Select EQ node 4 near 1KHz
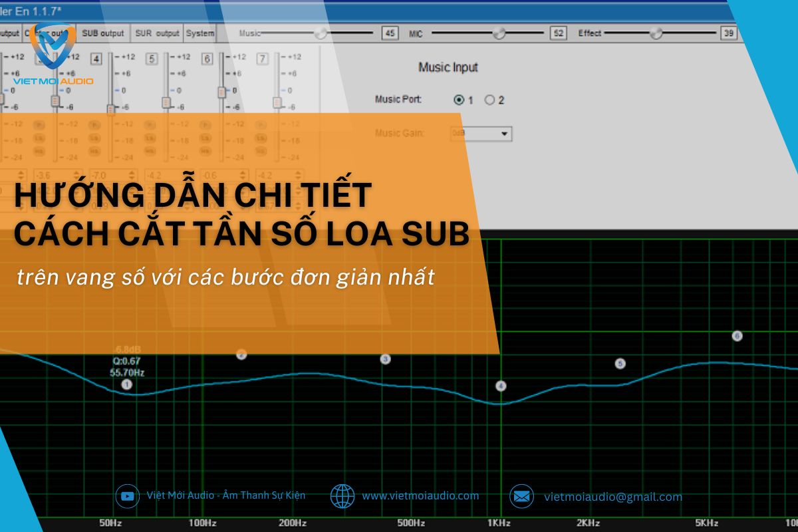 (x=501, y=386)
